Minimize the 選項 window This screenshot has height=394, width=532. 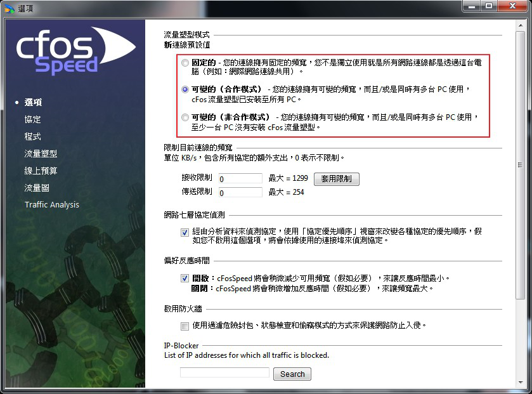point(471,6)
